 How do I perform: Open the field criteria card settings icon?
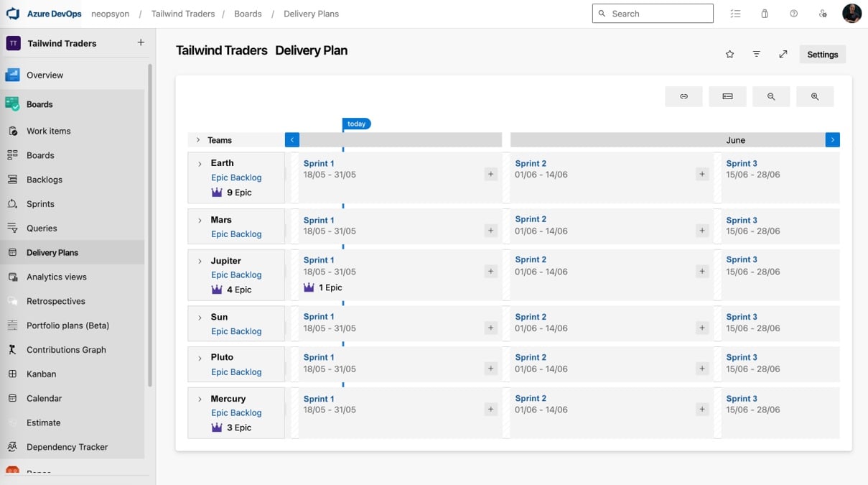(x=727, y=96)
